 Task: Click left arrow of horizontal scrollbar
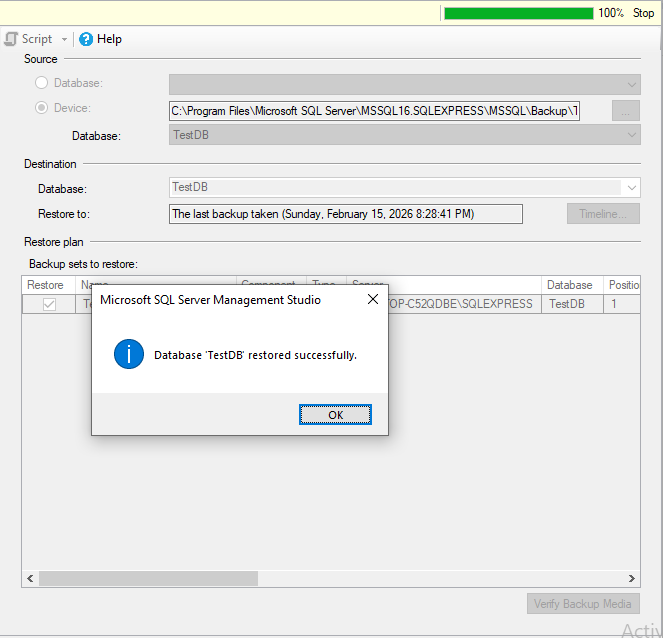pyautogui.click(x=30, y=578)
